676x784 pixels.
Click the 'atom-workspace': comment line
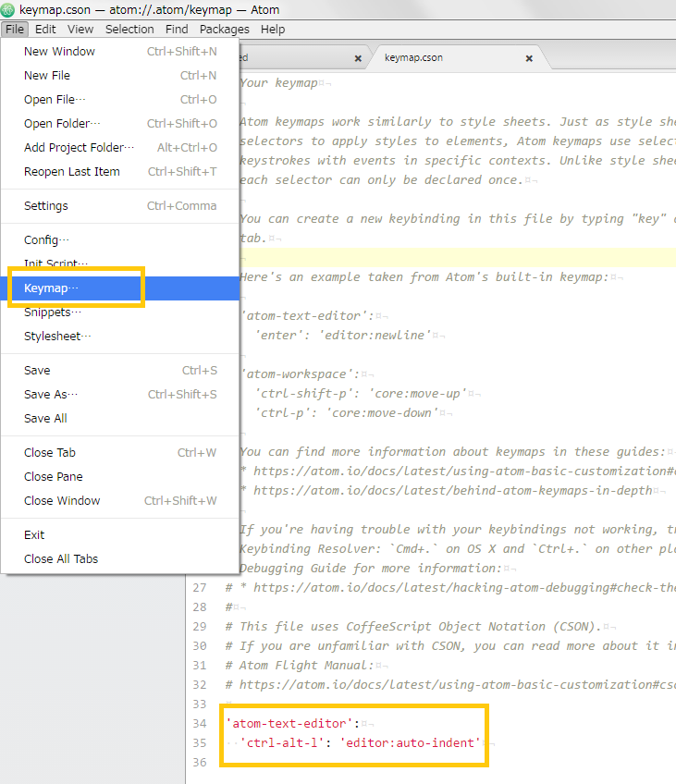[x=300, y=374]
